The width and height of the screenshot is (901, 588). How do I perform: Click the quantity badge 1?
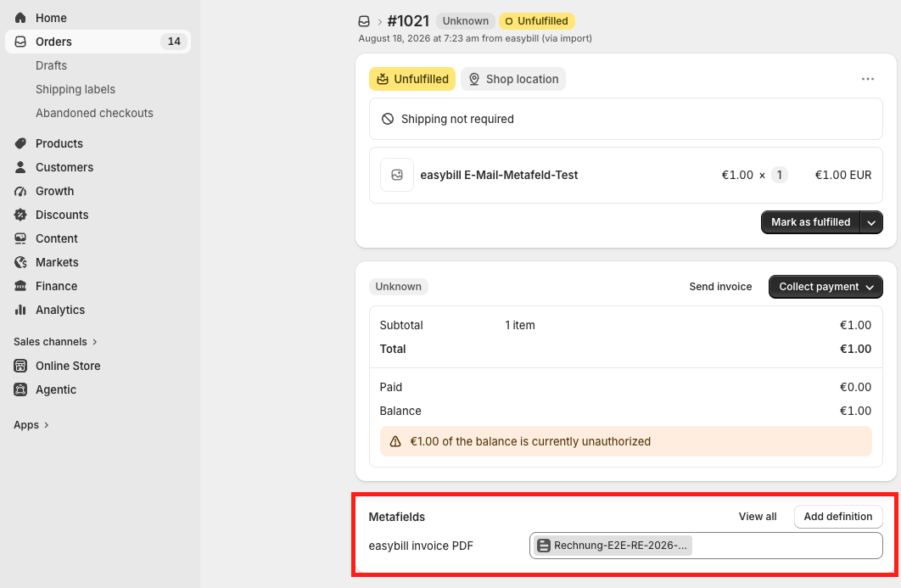(x=779, y=175)
